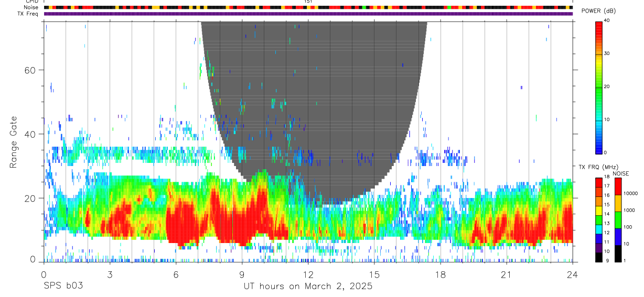
Task: Click range gate tick label '40'
Action: coord(31,134)
